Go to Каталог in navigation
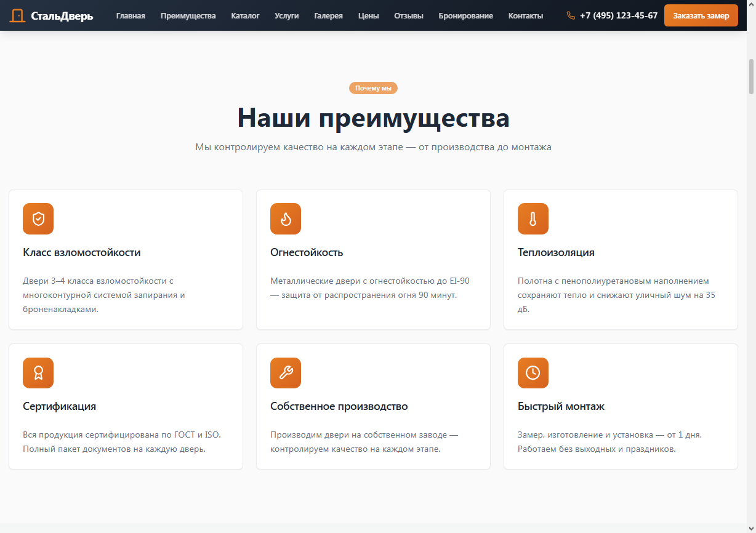 click(245, 15)
